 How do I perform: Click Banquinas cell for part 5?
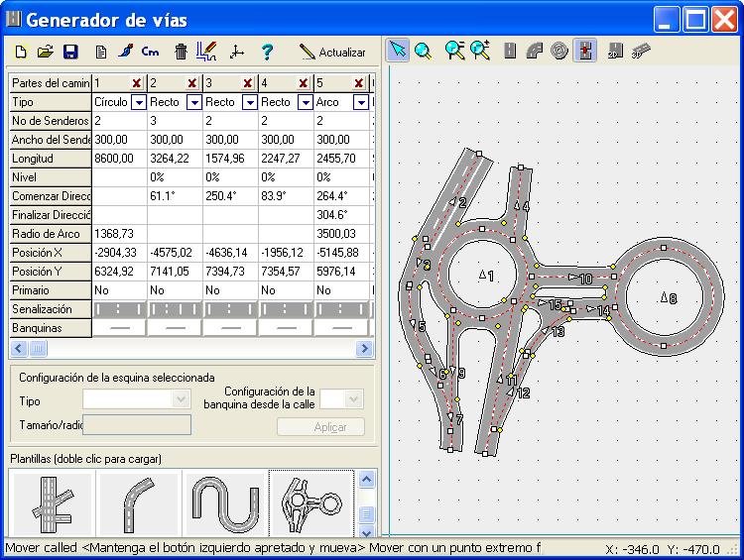[x=341, y=328]
